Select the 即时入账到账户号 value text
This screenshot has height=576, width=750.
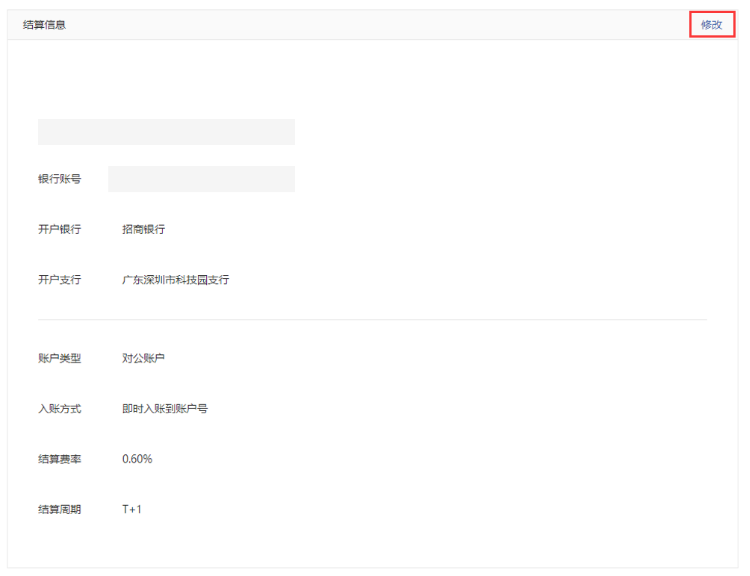coord(164,408)
